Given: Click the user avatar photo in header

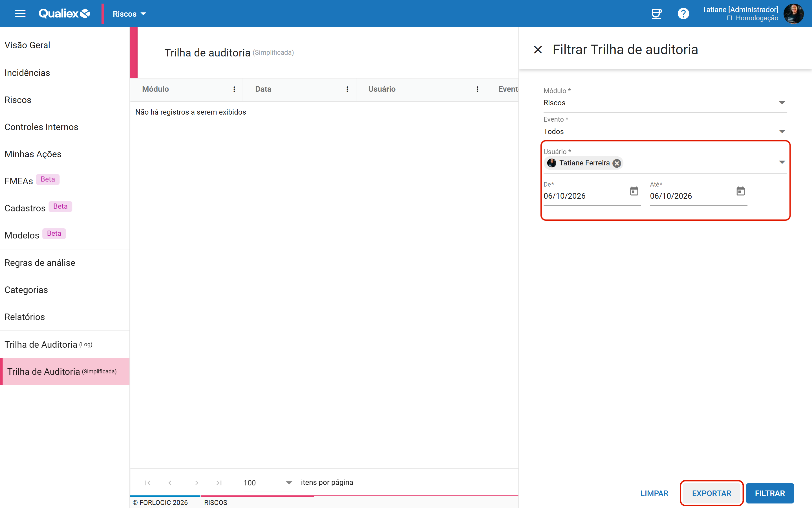Looking at the screenshot, I should pyautogui.click(x=793, y=14).
